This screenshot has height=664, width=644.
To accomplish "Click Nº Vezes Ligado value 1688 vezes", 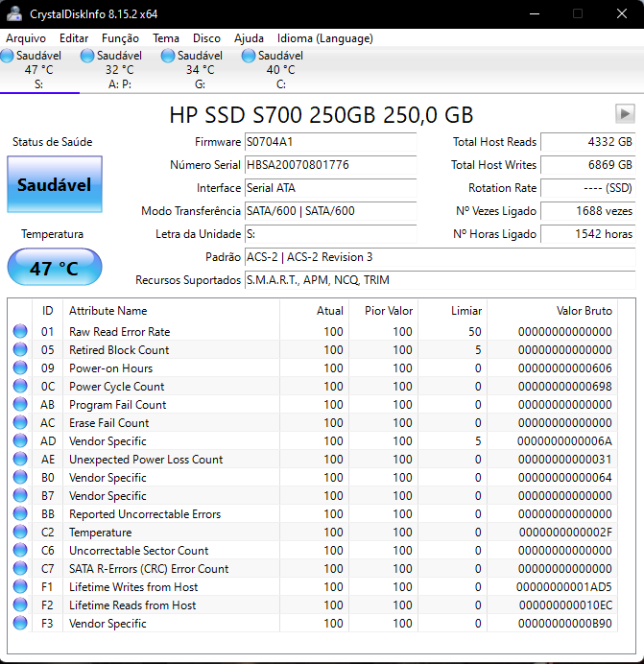I will click(588, 211).
